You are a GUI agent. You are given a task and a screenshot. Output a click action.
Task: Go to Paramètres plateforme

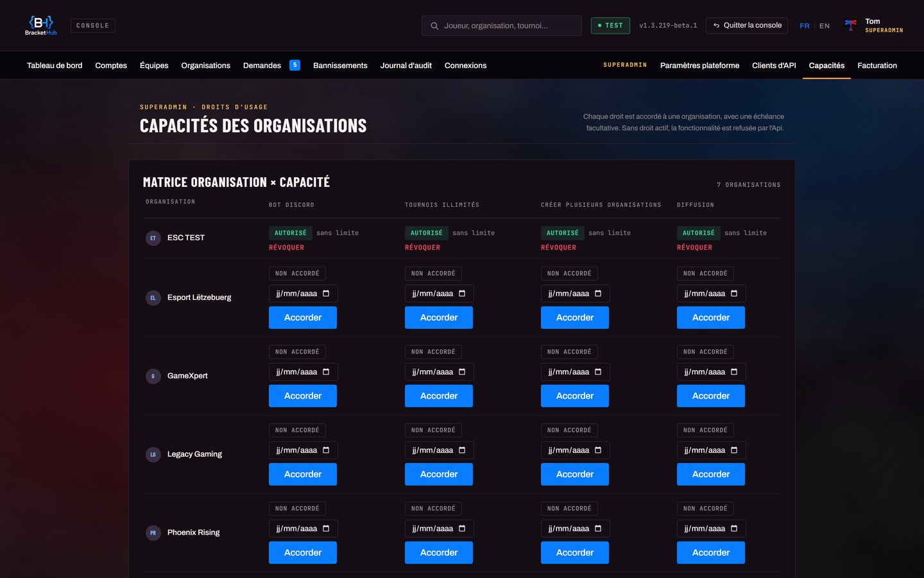(x=699, y=66)
